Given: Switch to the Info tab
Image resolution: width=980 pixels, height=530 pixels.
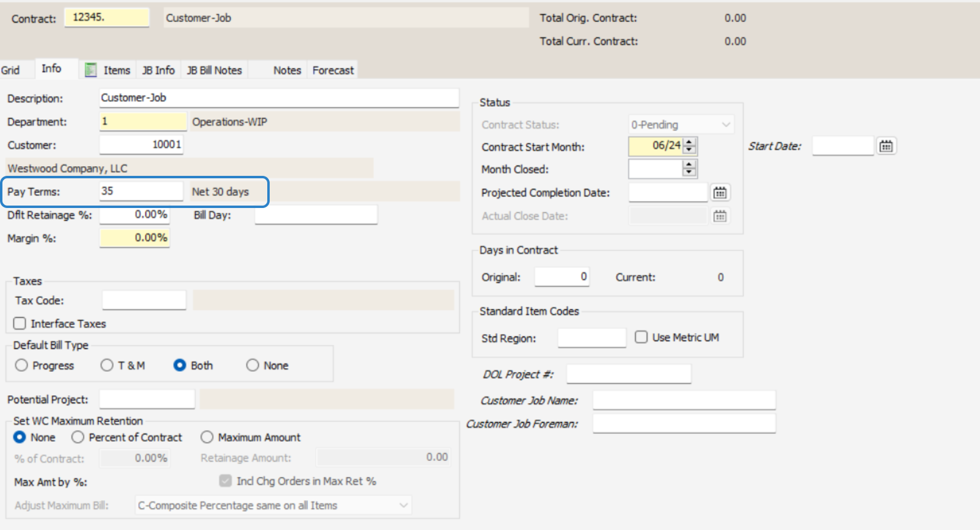Looking at the screenshot, I should (x=52, y=69).
